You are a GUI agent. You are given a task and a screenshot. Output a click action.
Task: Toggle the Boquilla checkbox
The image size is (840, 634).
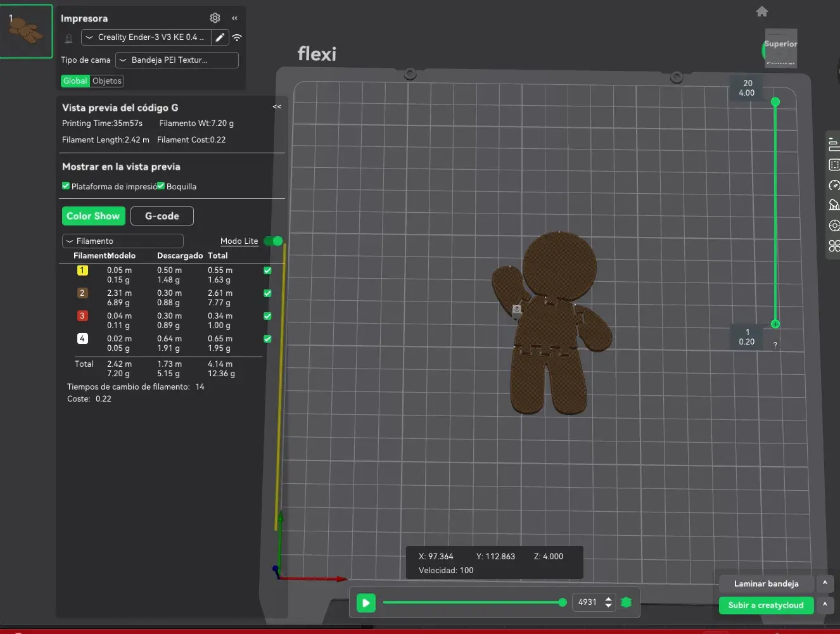tap(161, 186)
